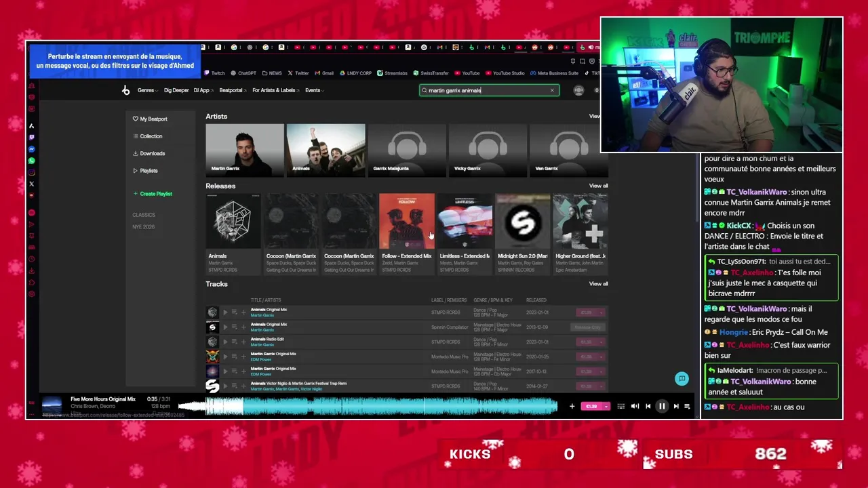Buy current track for €1.39 in player
868x488 pixels.
[591, 406]
